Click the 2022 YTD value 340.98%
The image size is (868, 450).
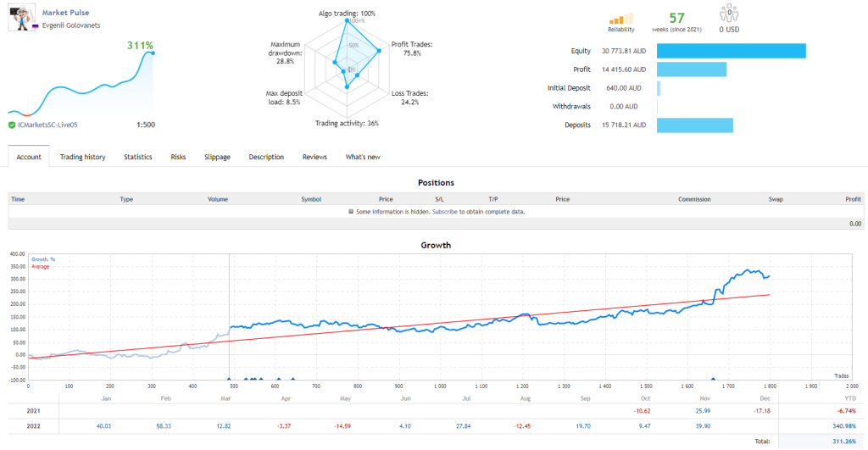[843, 426]
